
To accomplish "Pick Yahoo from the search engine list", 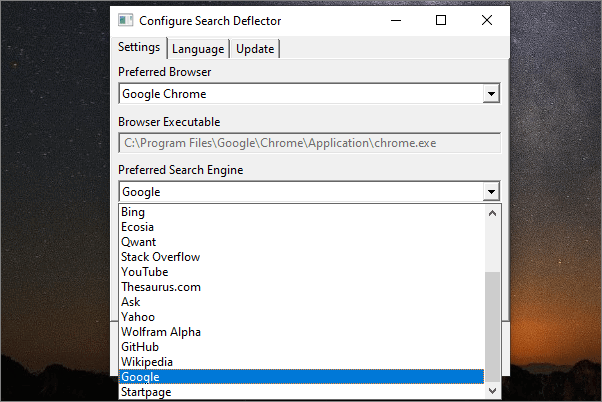I will point(301,317).
